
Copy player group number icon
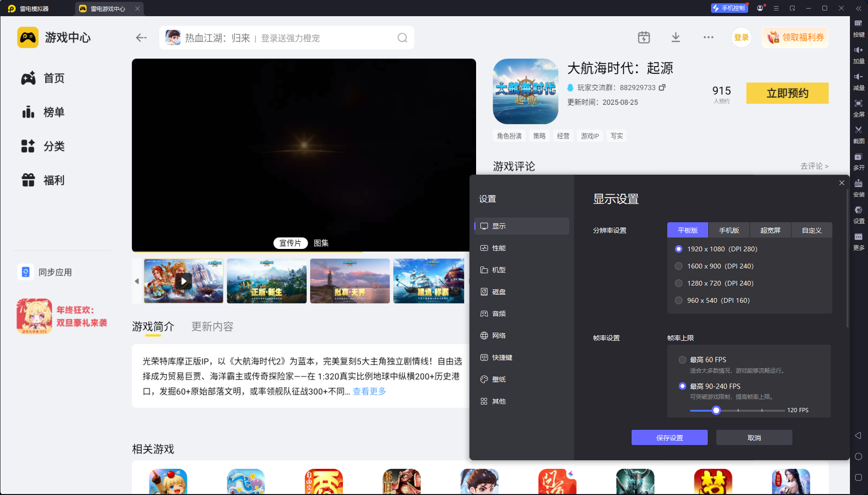[x=662, y=88]
